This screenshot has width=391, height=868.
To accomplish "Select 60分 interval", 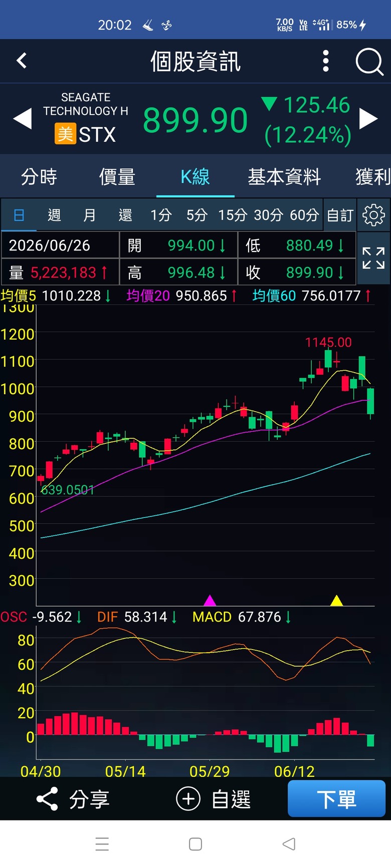I will click(x=304, y=215).
